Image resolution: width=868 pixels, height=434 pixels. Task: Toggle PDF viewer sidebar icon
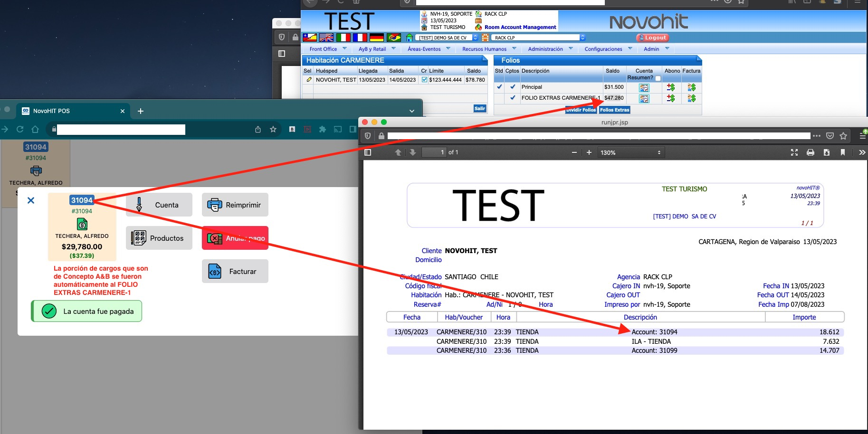[368, 152]
